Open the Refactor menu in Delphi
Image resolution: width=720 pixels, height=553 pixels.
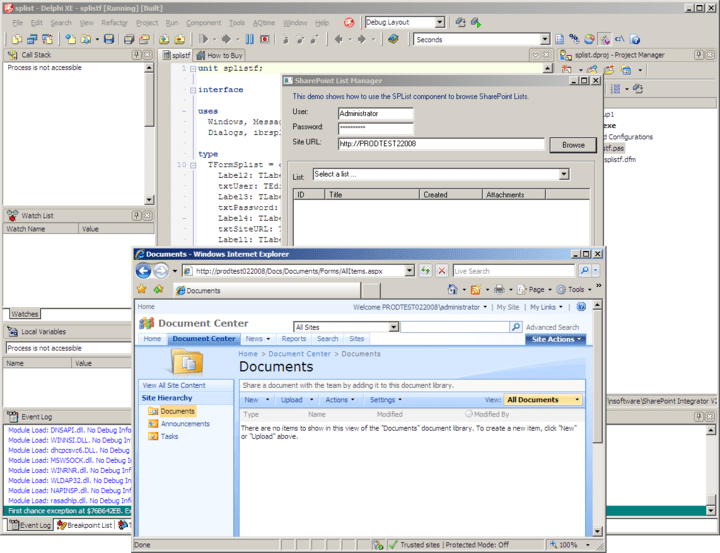113,22
